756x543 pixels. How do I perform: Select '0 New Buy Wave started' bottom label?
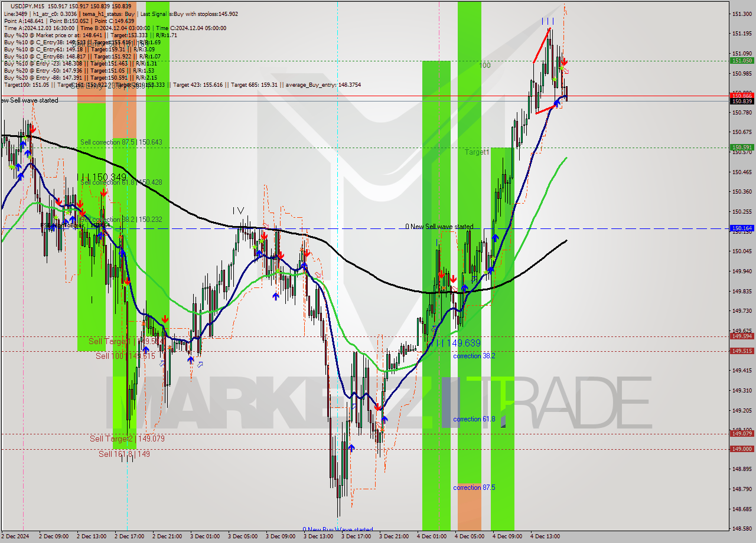pyautogui.click(x=338, y=530)
